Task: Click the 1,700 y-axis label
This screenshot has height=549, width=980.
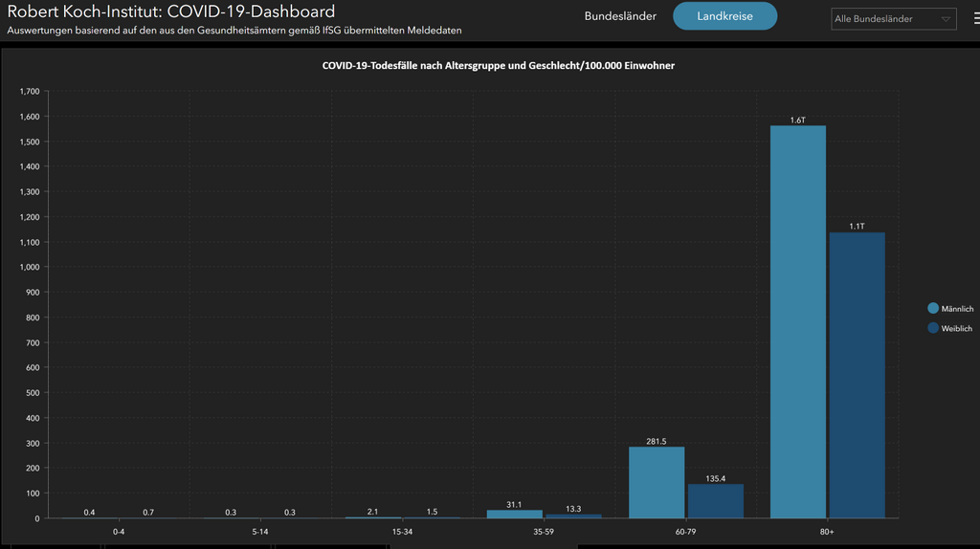Action: 30,91
